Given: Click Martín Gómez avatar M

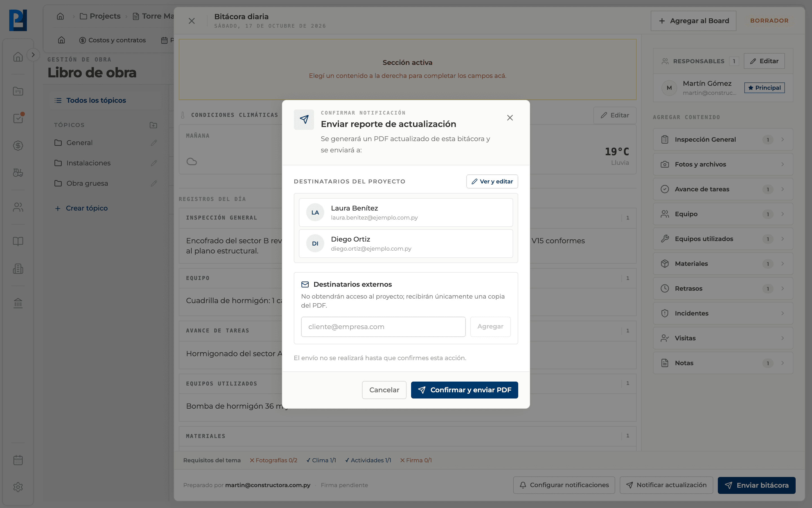Looking at the screenshot, I should (669, 88).
